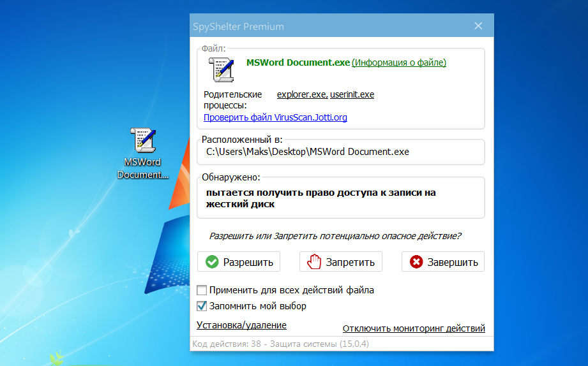
Task: Click the userinit.exe parent process link
Action: click(x=352, y=94)
